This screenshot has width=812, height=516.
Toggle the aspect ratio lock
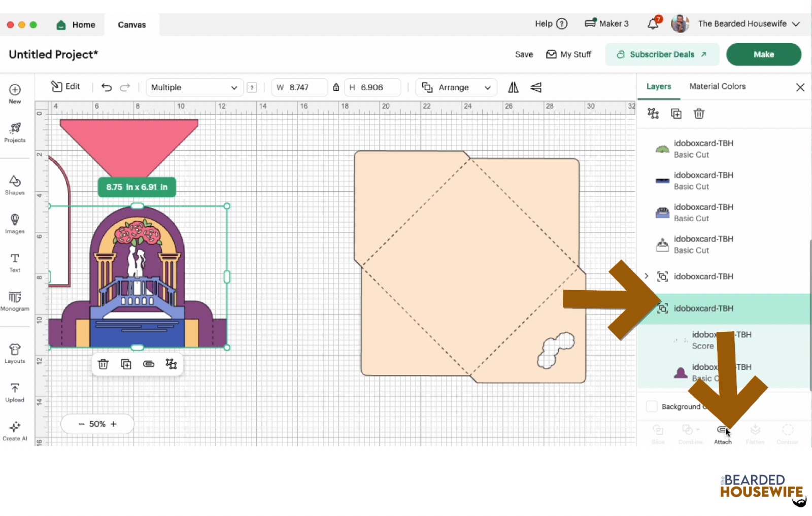(336, 87)
